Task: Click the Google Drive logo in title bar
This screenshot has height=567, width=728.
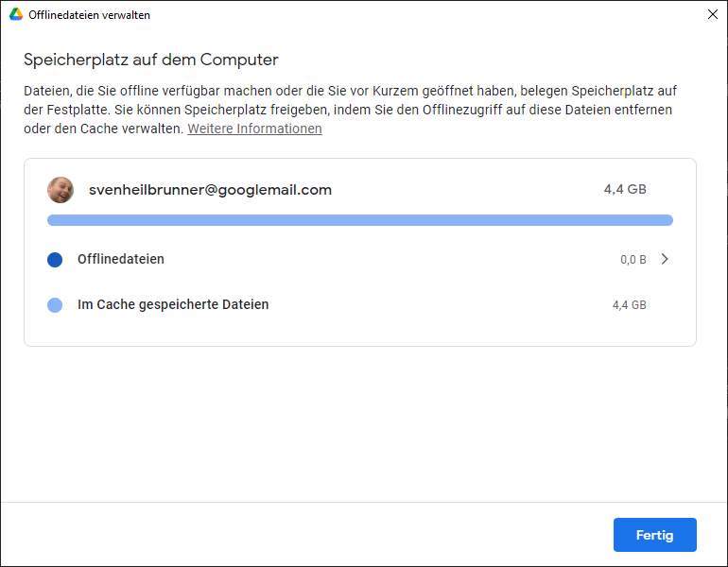Action: [16, 14]
